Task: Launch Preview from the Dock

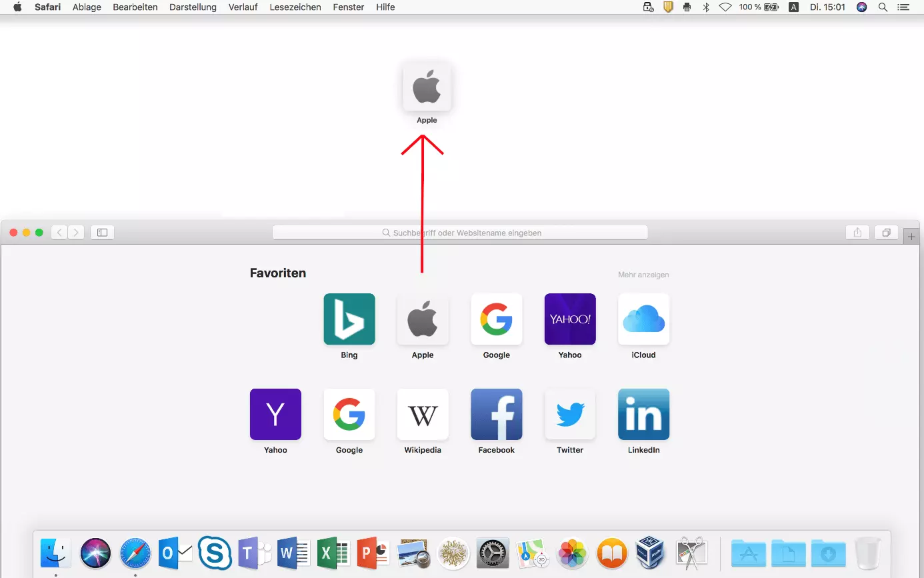Action: (x=413, y=553)
